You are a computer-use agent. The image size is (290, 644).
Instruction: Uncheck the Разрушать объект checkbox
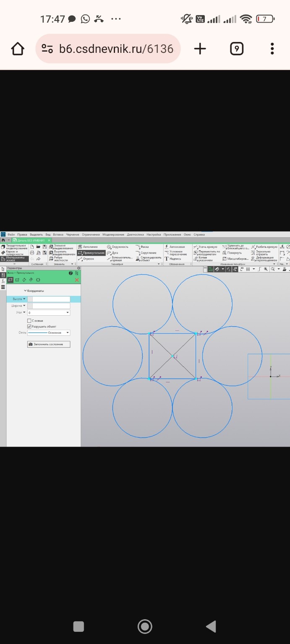point(29,326)
